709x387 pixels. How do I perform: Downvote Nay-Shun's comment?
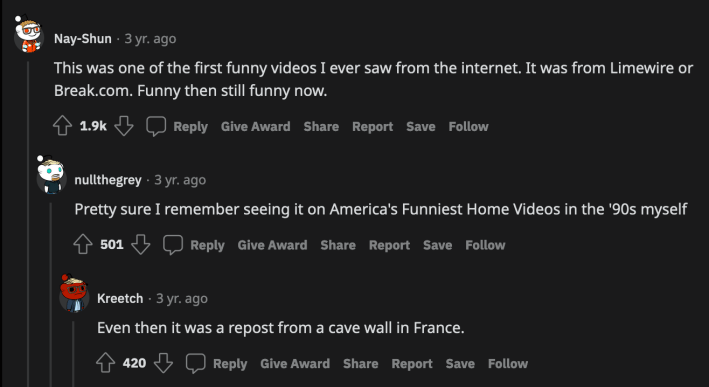click(x=123, y=127)
